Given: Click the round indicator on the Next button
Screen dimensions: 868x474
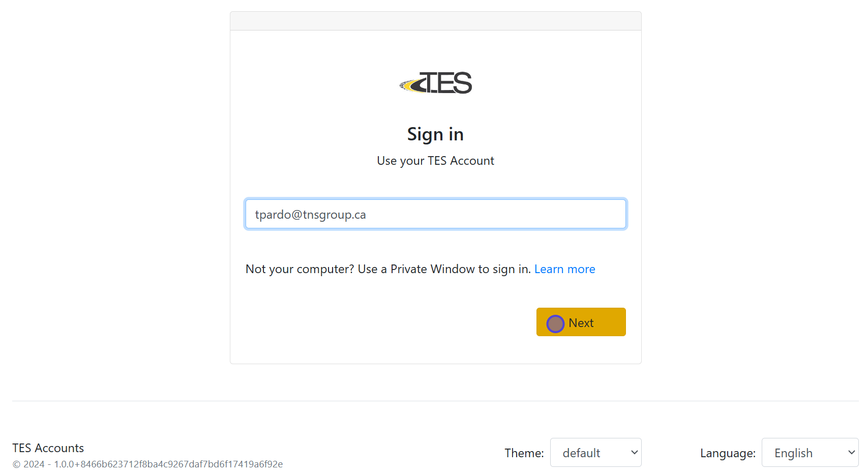Looking at the screenshot, I should click(555, 323).
